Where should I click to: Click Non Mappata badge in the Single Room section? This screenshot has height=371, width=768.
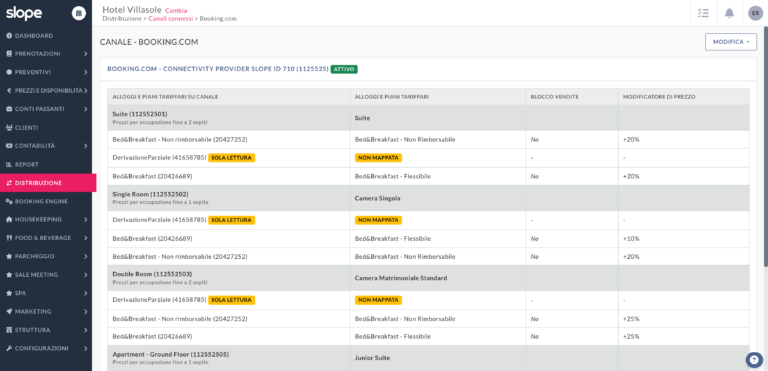pyautogui.click(x=378, y=220)
